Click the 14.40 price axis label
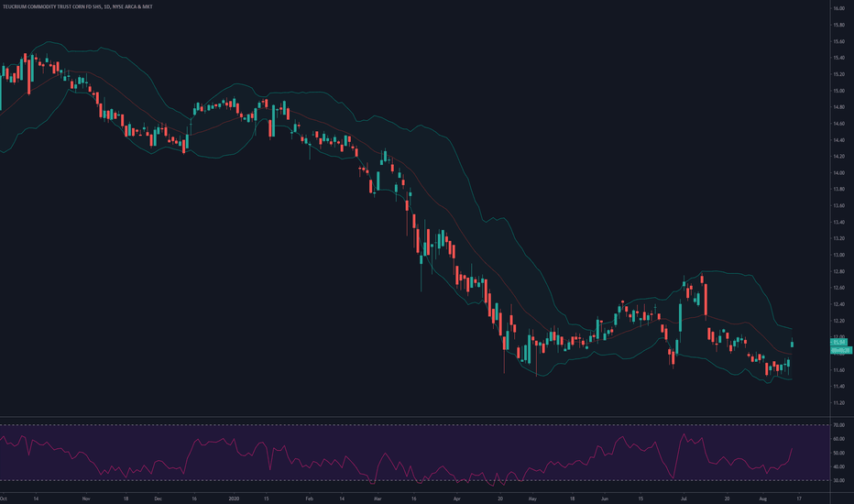The width and height of the screenshot is (854, 504). tap(838, 140)
